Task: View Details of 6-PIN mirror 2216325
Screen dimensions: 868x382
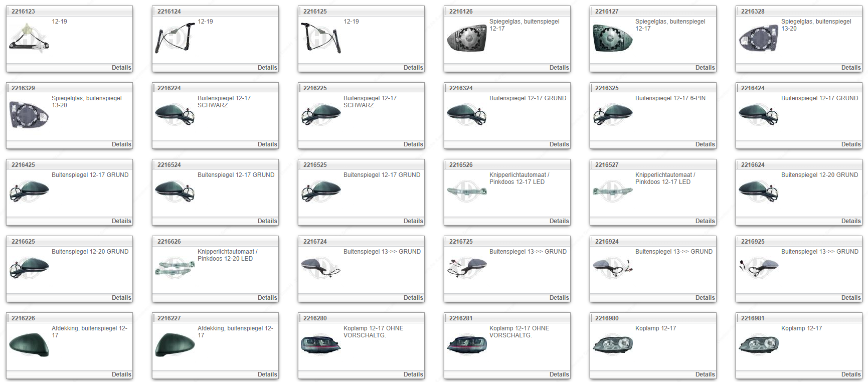Action: tap(705, 144)
